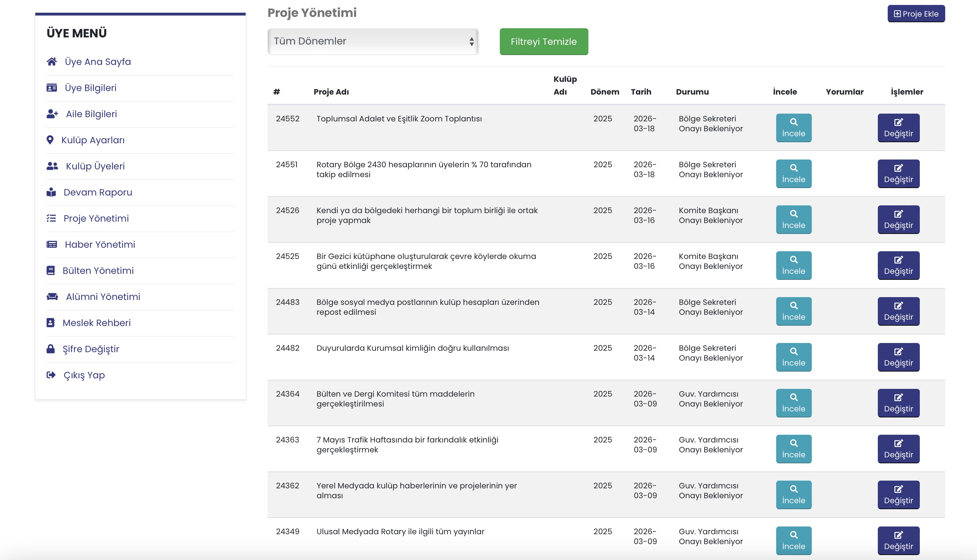Open Bülten Yönetimi menu link

tap(98, 271)
